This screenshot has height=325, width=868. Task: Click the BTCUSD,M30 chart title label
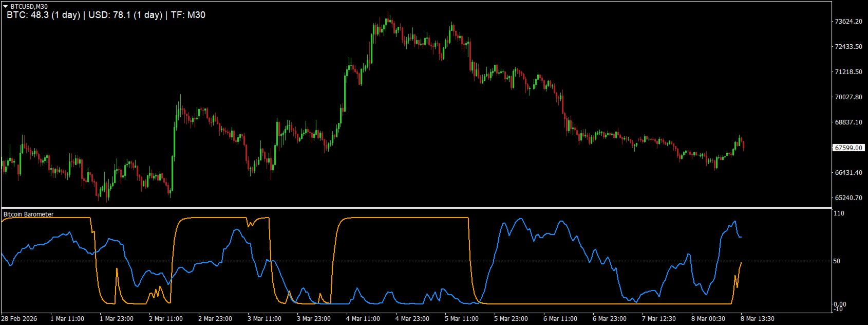(29, 6)
